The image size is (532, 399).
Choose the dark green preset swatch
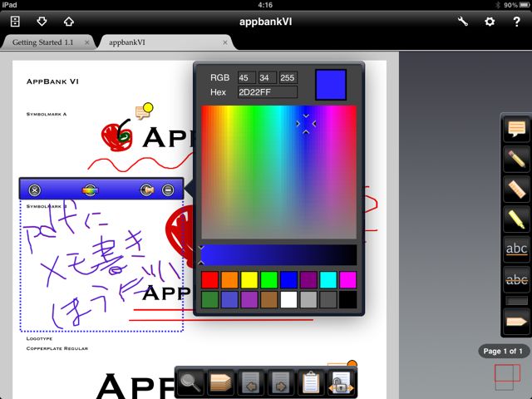tap(209, 300)
